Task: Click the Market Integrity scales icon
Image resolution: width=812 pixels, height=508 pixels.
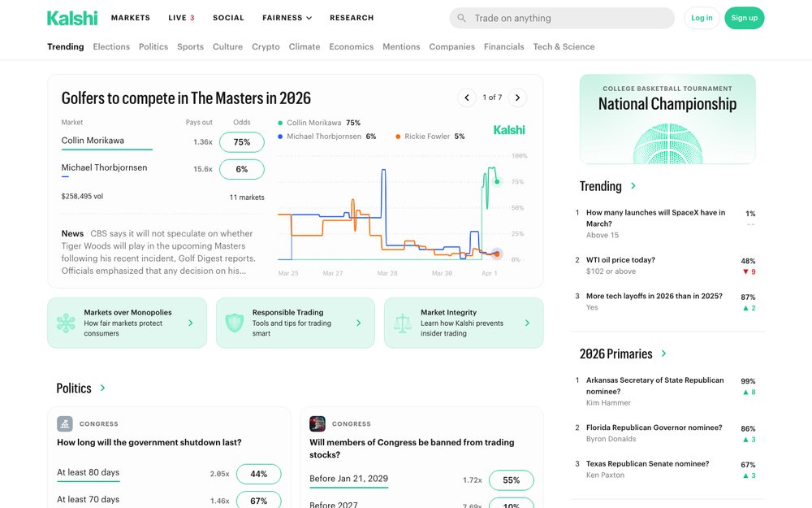Action: tap(402, 323)
